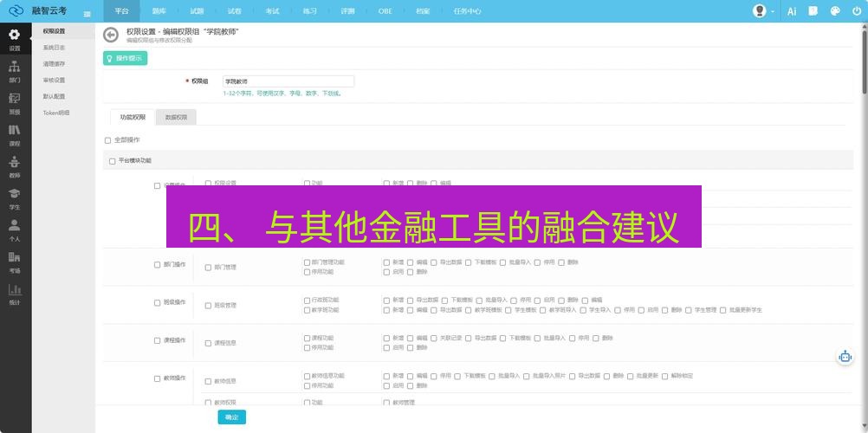Toggle the sidebar collapse icon beside the logo
This screenshot has width=868, height=433.
pyautogui.click(x=87, y=15)
